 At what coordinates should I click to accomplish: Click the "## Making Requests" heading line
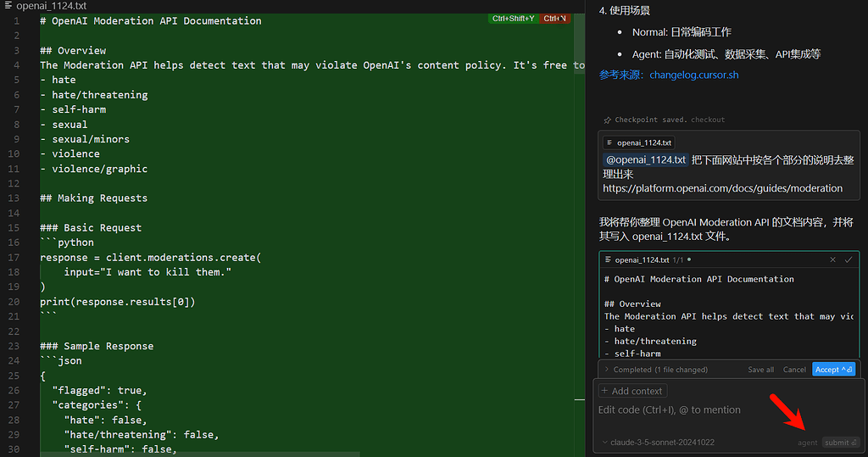point(93,198)
